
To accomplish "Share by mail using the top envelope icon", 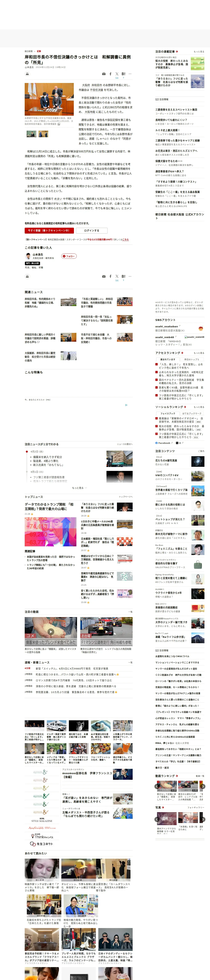I will click(x=104, y=74).
